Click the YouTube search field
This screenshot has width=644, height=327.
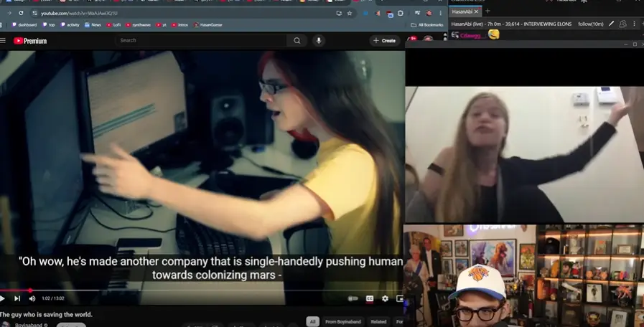tap(201, 41)
